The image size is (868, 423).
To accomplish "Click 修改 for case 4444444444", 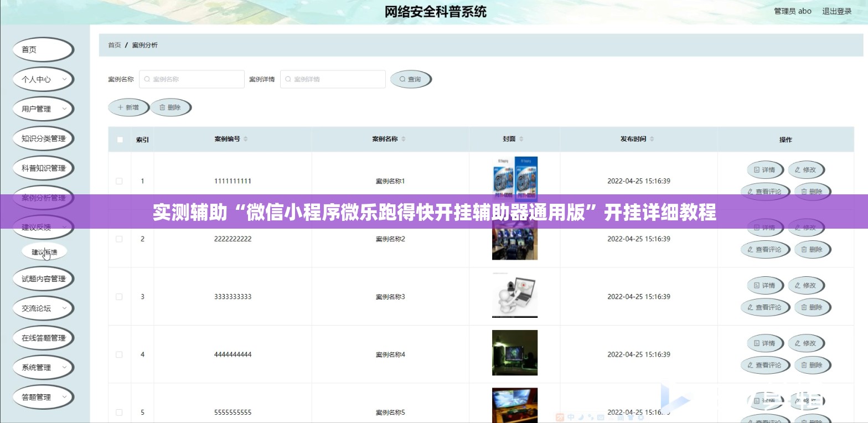I will coord(805,343).
